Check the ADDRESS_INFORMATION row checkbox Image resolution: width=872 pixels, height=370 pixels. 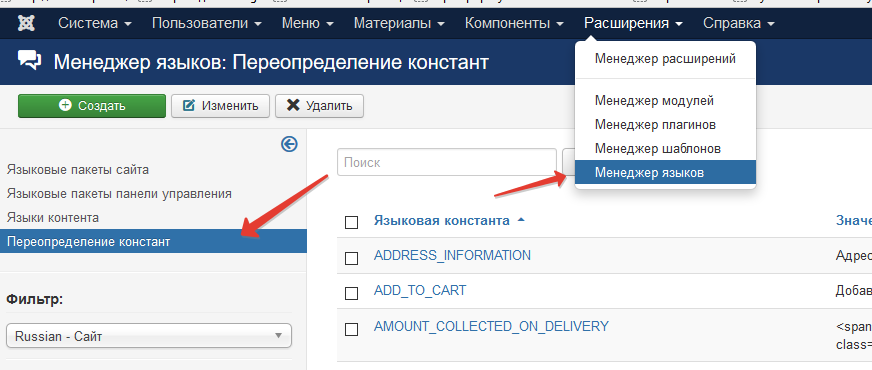(351, 258)
